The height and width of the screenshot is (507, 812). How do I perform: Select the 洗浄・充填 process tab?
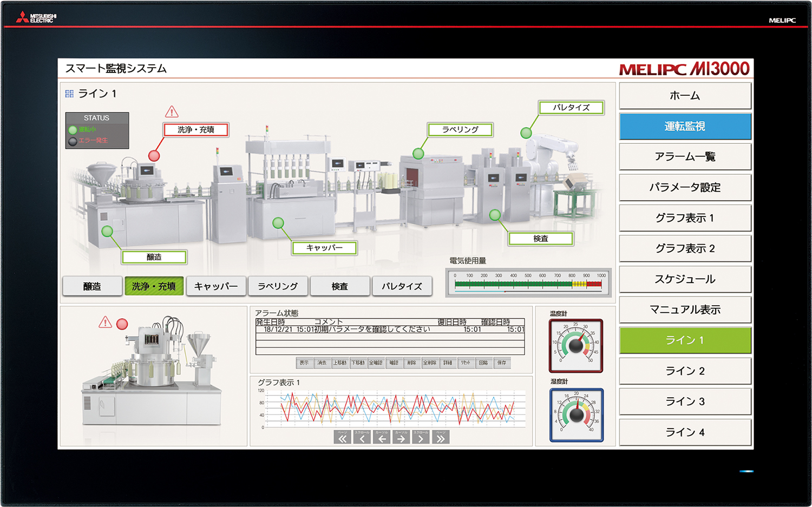[154, 286]
